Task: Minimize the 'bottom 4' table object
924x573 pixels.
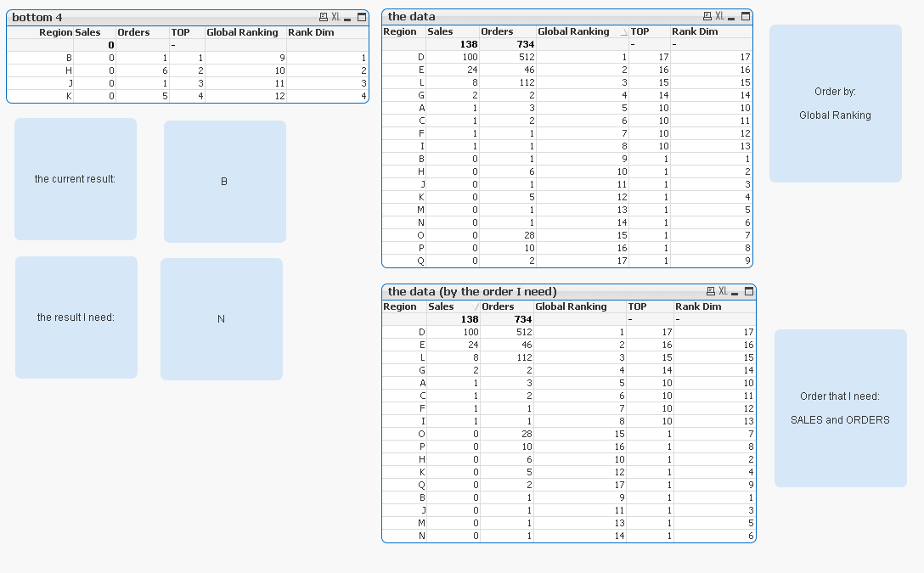Action: tap(347, 18)
